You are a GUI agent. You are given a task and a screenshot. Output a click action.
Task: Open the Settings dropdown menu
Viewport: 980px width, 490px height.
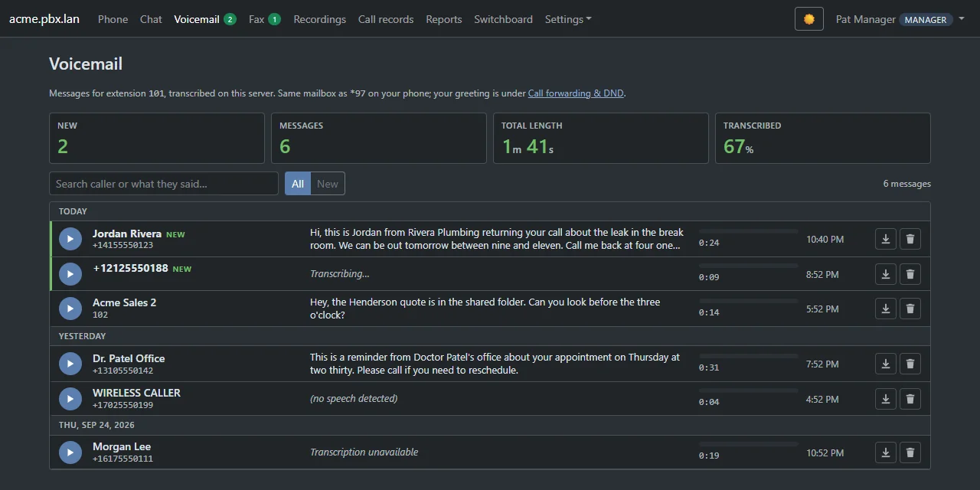(568, 19)
